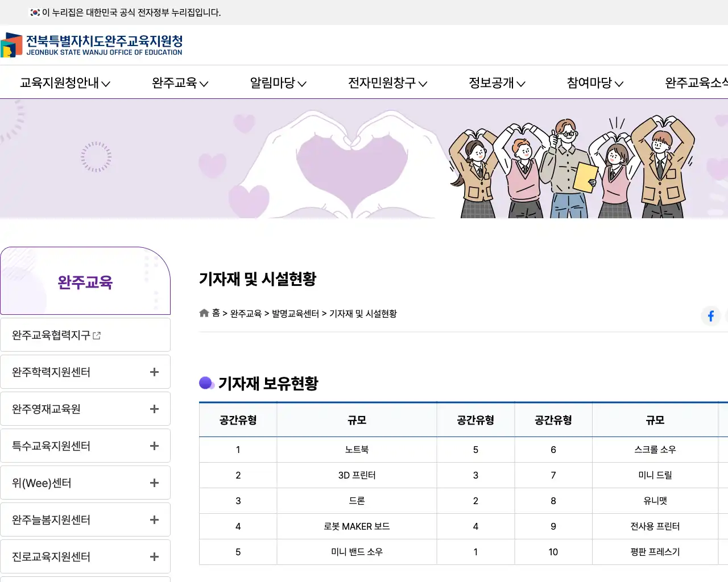Click 완주영재교육원 sidebar item
This screenshot has height=582, width=728.
tap(85, 409)
